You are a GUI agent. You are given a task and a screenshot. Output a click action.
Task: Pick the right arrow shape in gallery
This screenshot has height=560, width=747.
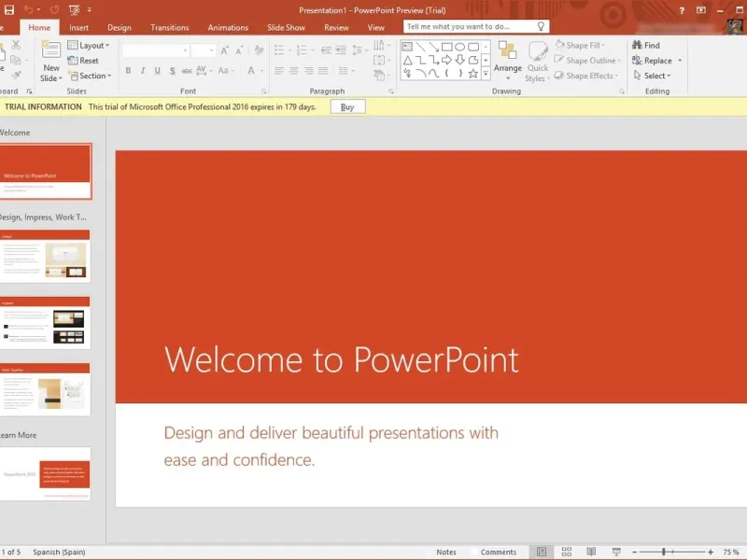click(446, 60)
